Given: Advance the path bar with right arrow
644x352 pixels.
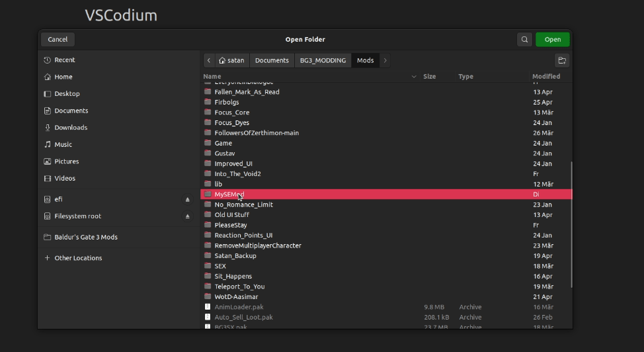Looking at the screenshot, I should click(x=385, y=60).
